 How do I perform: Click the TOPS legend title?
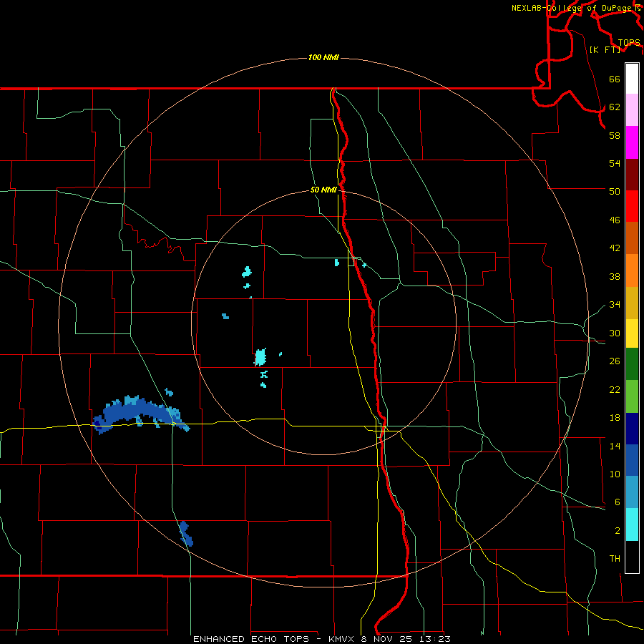[629, 43]
